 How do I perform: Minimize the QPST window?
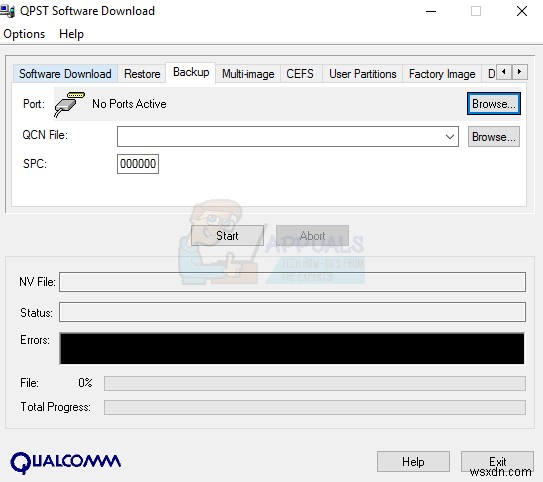pos(431,11)
